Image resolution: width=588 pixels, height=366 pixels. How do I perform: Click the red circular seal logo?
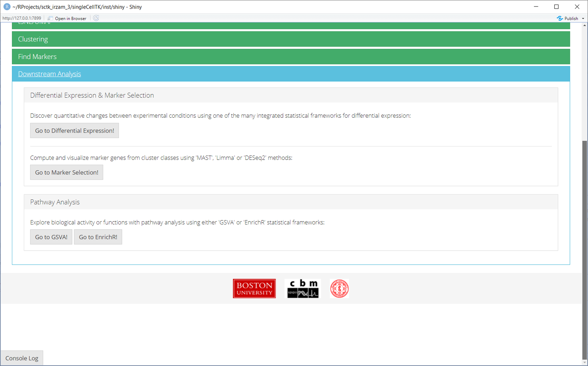pyautogui.click(x=339, y=288)
